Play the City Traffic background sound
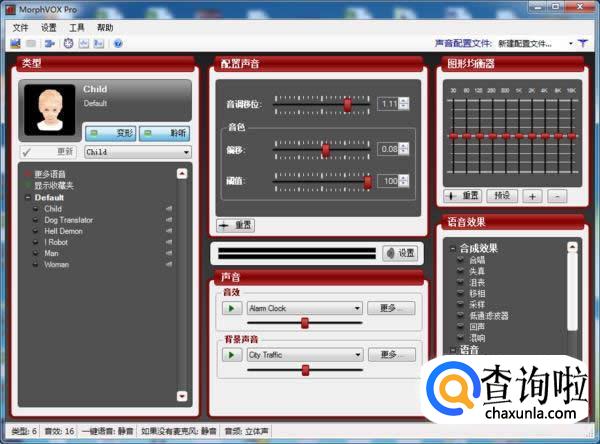600x444 pixels. click(x=232, y=355)
